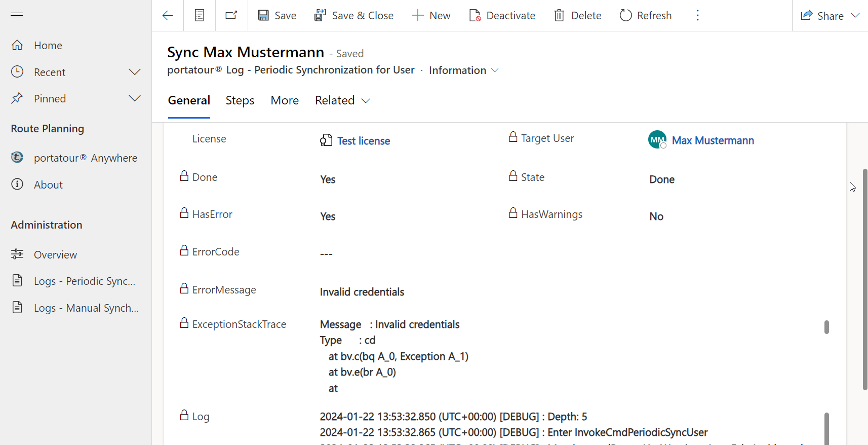Click the Share arrow icon
The height and width of the screenshot is (445, 868).
807,15
